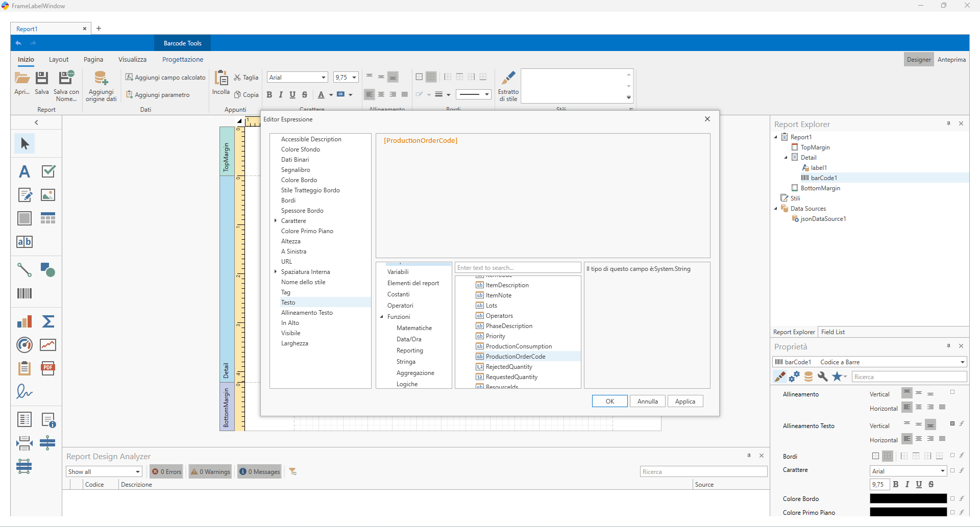Switch to the Field List tab
This screenshot has width=980, height=527.
coord(833,332)
